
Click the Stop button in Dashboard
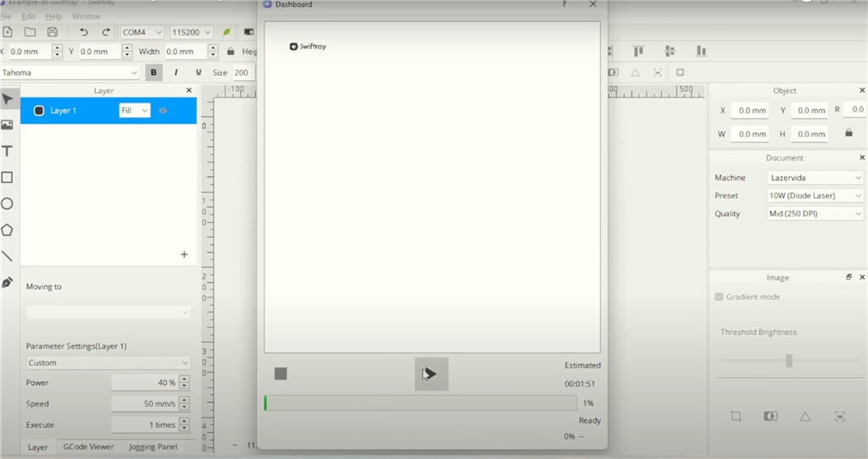[281, 373]
